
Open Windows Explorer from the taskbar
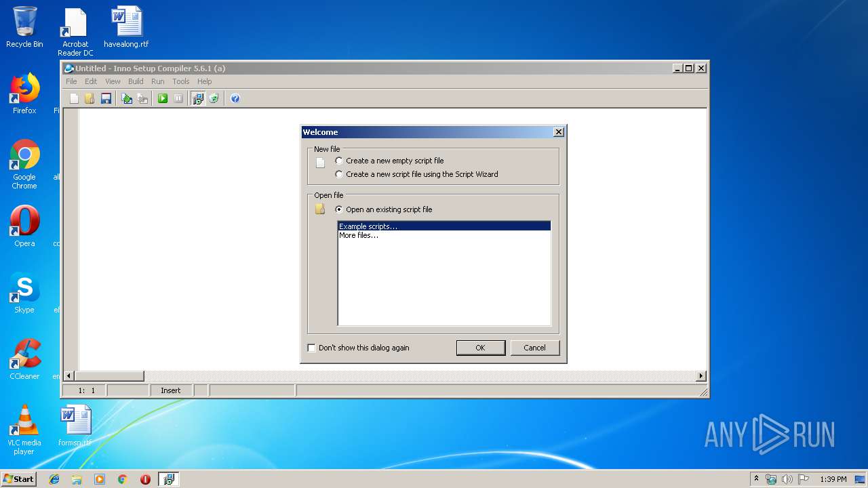[77, 479]
